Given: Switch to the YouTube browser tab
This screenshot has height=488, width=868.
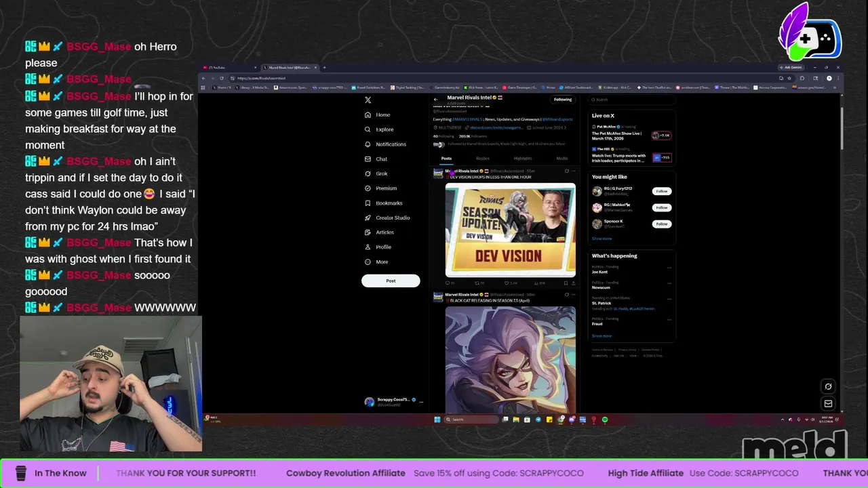Looking at the screenshot, I should pos(231,68).
